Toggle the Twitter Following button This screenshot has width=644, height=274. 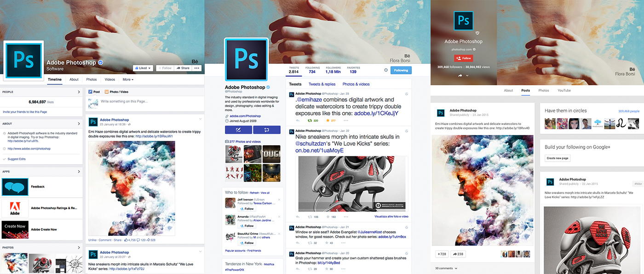[x=401, y=70]
